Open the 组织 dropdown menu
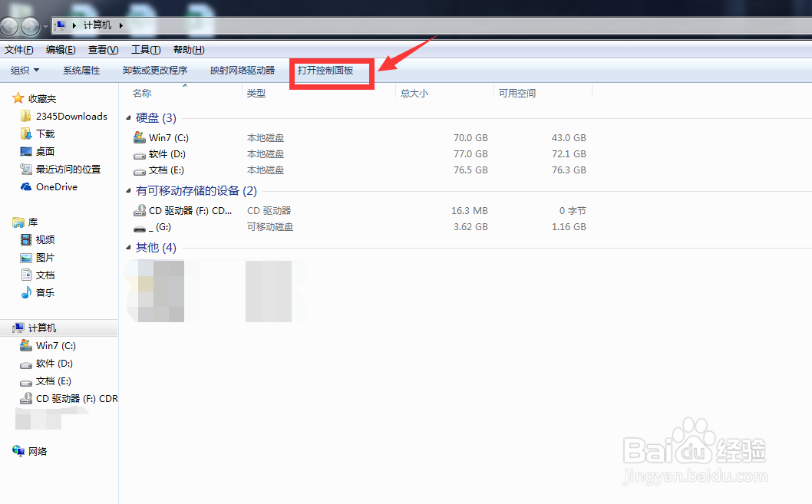Screen dimensions: 812x504 [x=24, y=70]
